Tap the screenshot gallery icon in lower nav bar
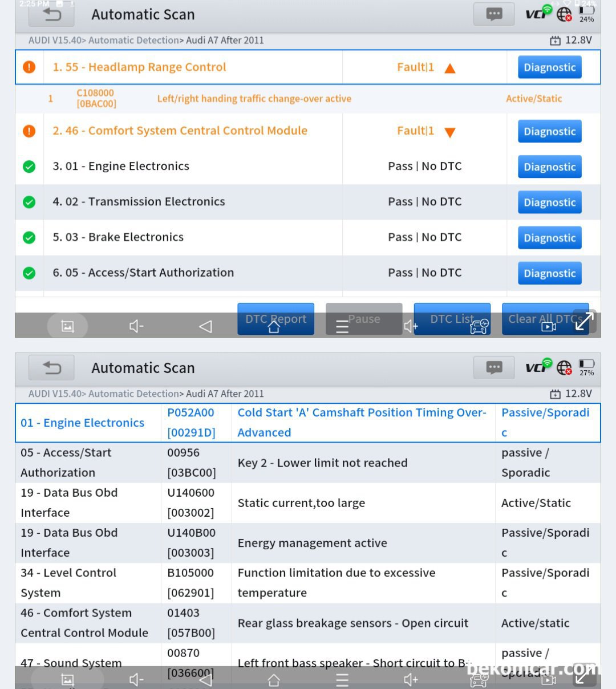Image resolution: width=616 pixels, height=689 pixels. point(67,680)
